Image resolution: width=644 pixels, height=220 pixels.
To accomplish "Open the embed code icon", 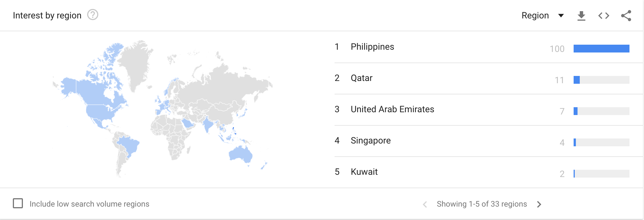I will pyautogui.click(x=604, y=16).
